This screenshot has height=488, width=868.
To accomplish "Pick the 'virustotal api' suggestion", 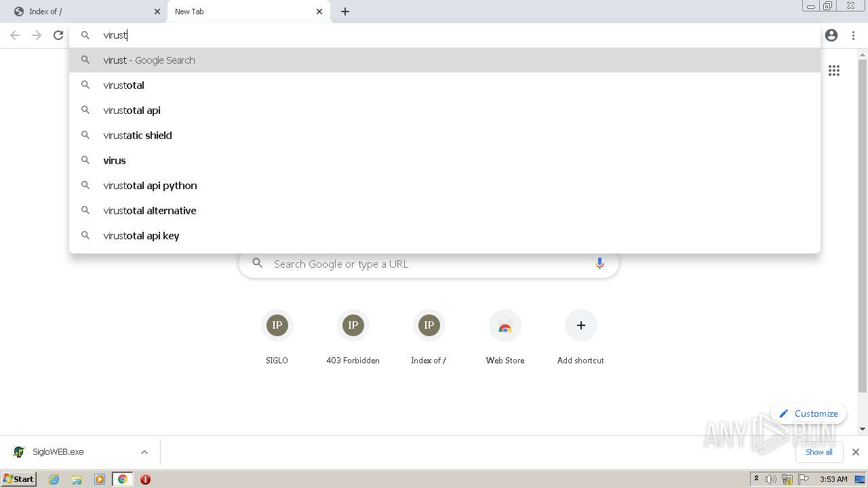I will tap(445, 110).
